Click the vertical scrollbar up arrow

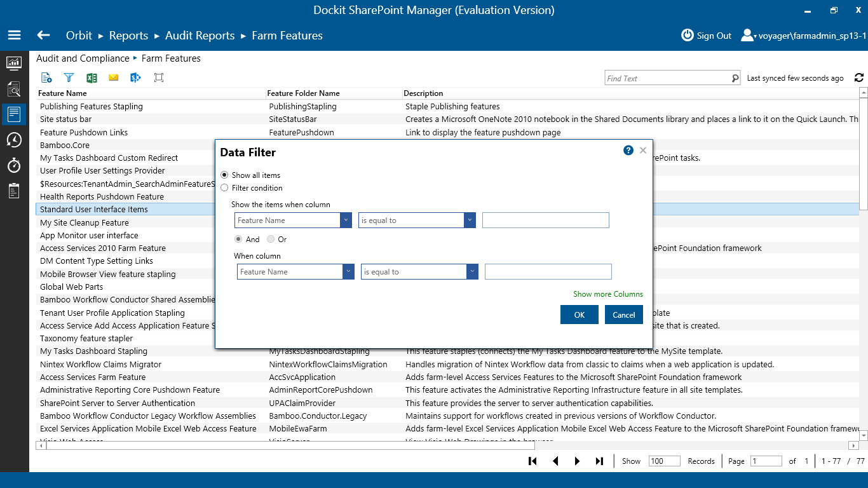(864, 93)
